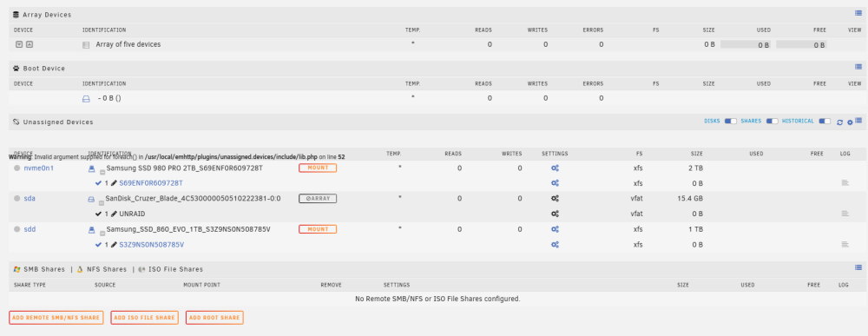The image size is (868, 336).
Task: Toggle the Historical switch
Action: [825, 122]
